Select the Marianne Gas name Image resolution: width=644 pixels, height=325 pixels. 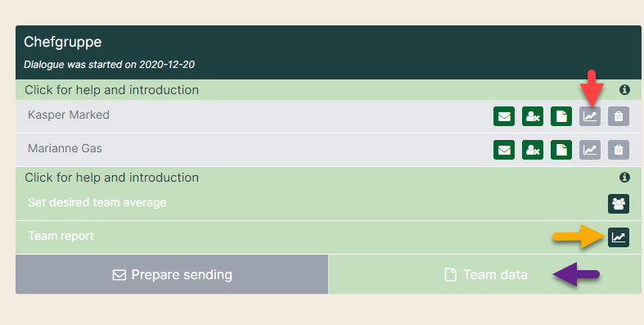[x=65, y=148]
